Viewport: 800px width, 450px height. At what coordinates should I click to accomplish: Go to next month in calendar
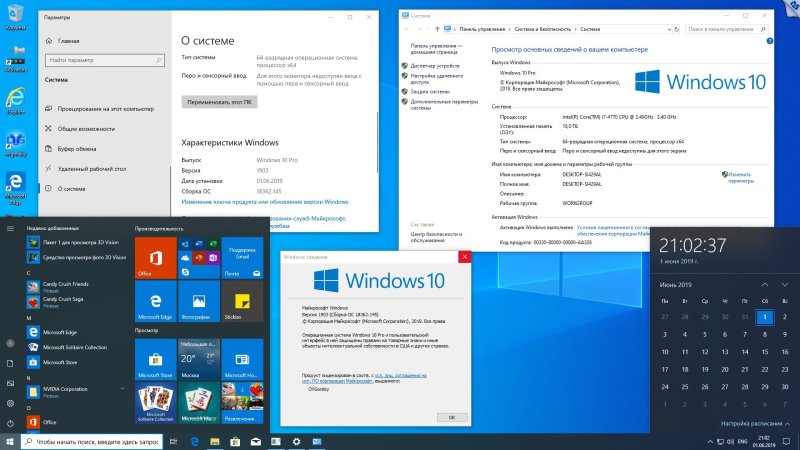[785, 285]
